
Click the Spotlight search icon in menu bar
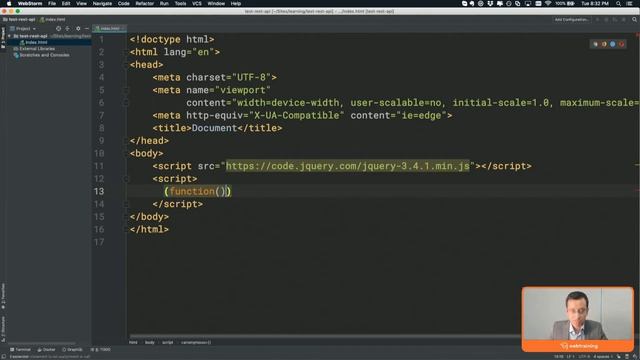click(x=618, y=3)
